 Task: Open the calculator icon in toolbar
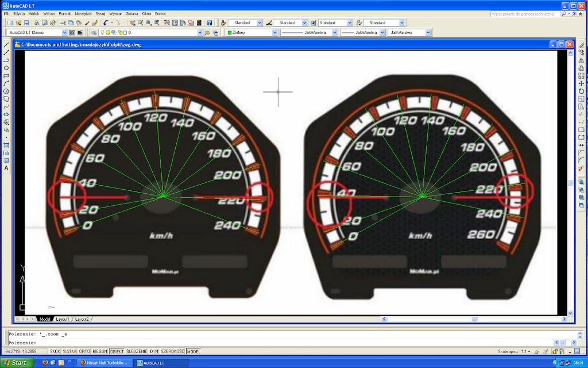pyautogui.click(x=199, y=23)
